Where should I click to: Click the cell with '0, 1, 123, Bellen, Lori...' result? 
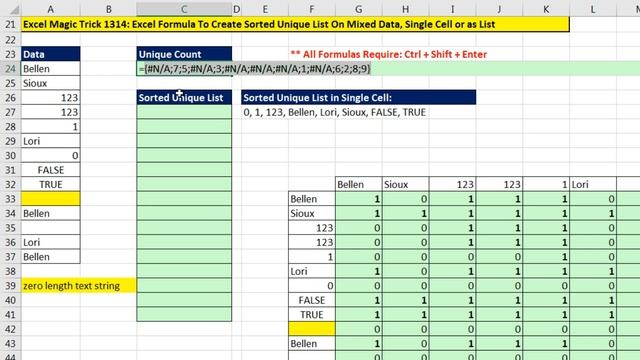tap(335, 112)
